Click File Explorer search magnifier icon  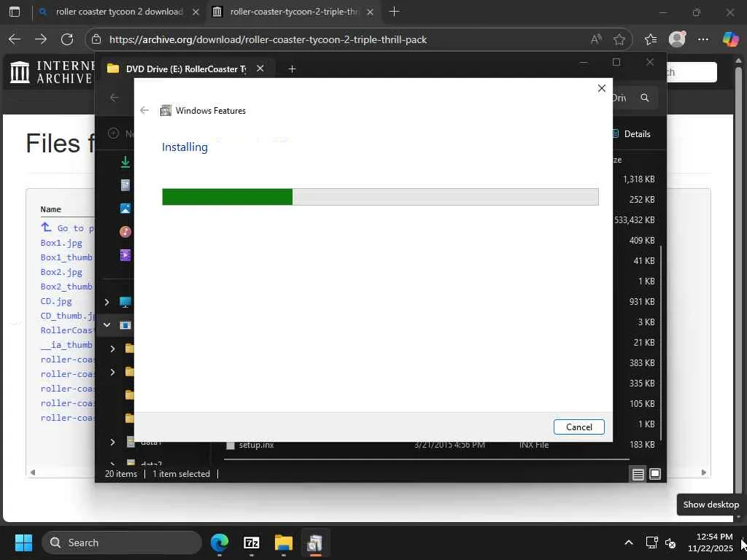[645, 98]
